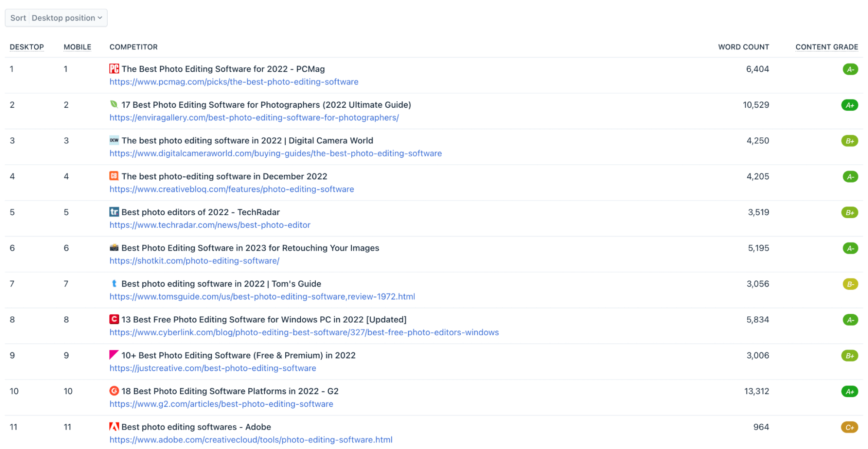Select title 'Best photo editors of 2022 - TechRadar'

coord(201,212)
